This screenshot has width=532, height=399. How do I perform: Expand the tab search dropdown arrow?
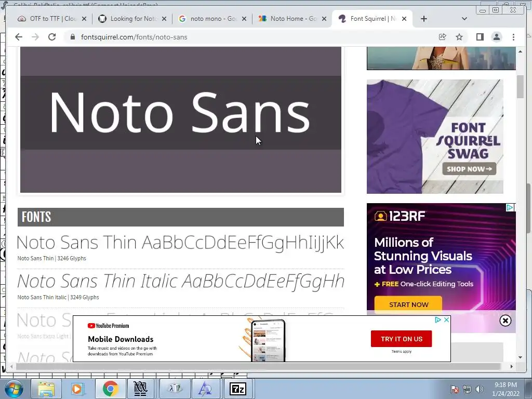(x=464, y=19)
